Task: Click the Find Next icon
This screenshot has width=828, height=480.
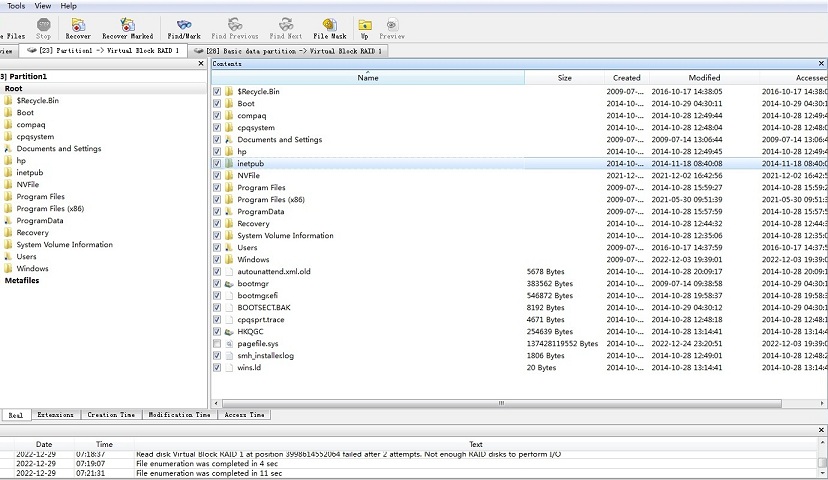Action: point(286,24)
